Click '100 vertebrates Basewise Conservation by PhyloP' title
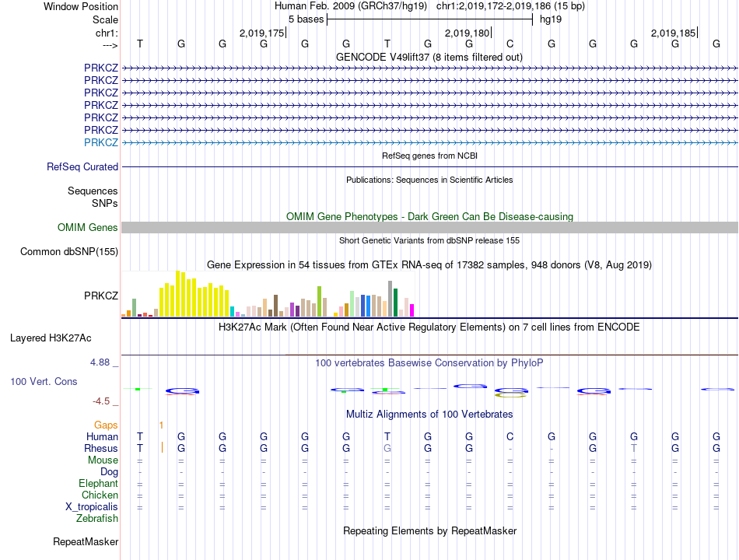739x560 pixels. click(x=429, y=363)
